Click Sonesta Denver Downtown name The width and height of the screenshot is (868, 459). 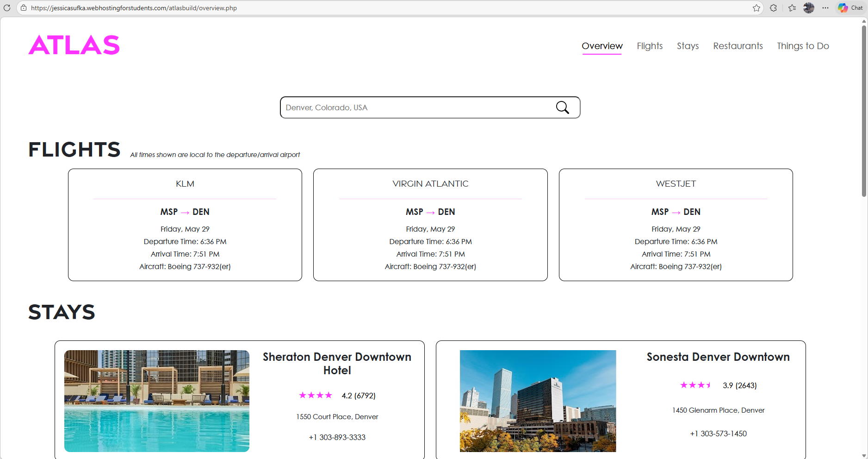718,357
